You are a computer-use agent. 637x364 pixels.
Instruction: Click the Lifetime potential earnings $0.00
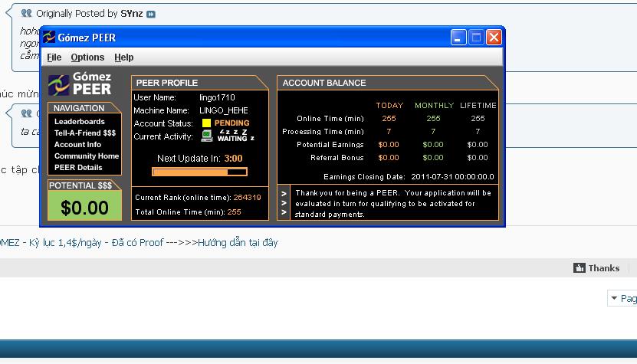pyautogui.click(x=478, y=145)
